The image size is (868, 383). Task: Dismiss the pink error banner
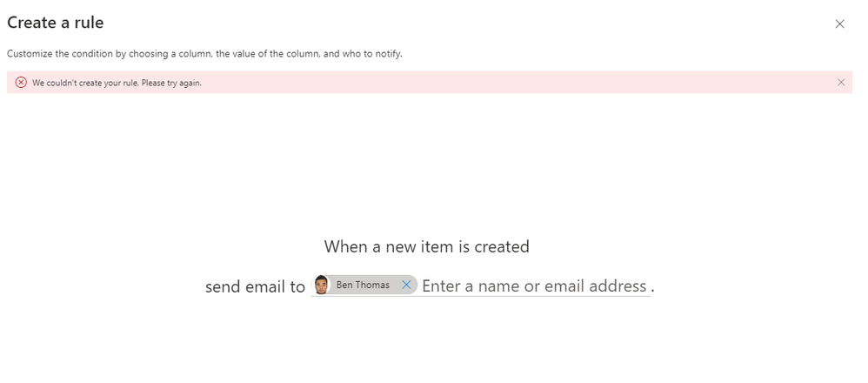pos(840,83)
